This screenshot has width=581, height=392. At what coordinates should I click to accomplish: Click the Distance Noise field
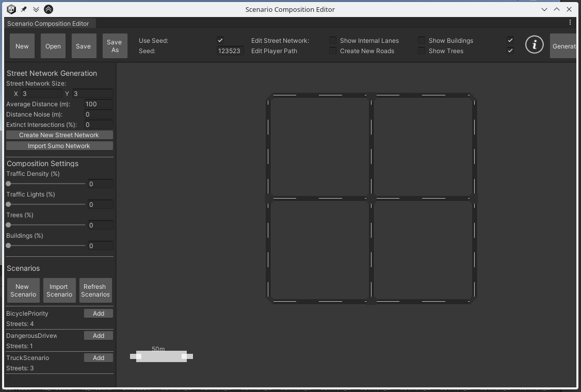(x=99, y=115)
